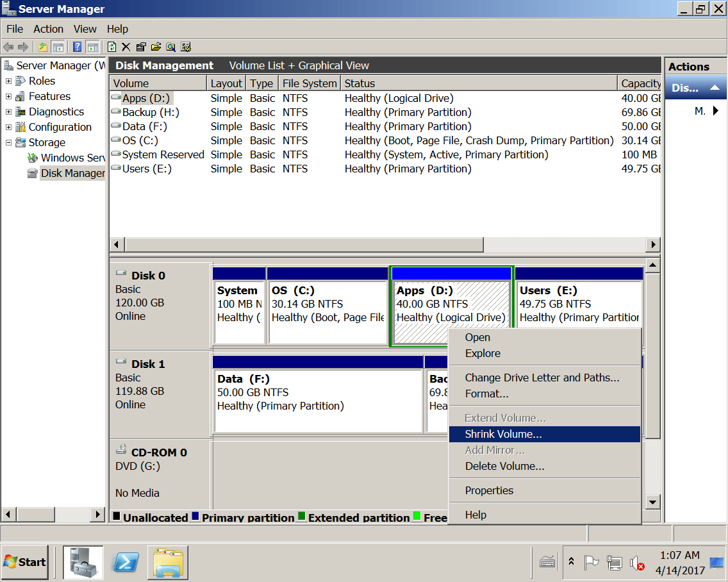Click the Forward arrow toolbar icon
Image resolution: width=728 pixels, height=582 pixels.
coord(23,47)
